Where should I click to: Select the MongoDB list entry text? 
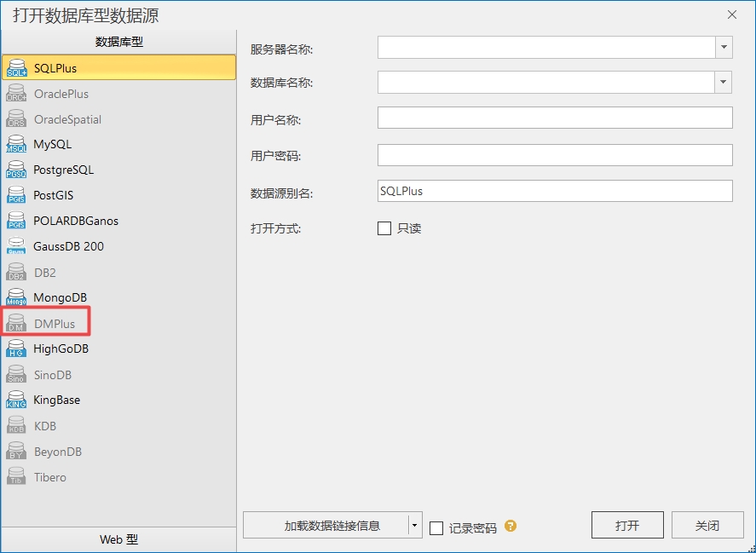click(x=61, y=297)
